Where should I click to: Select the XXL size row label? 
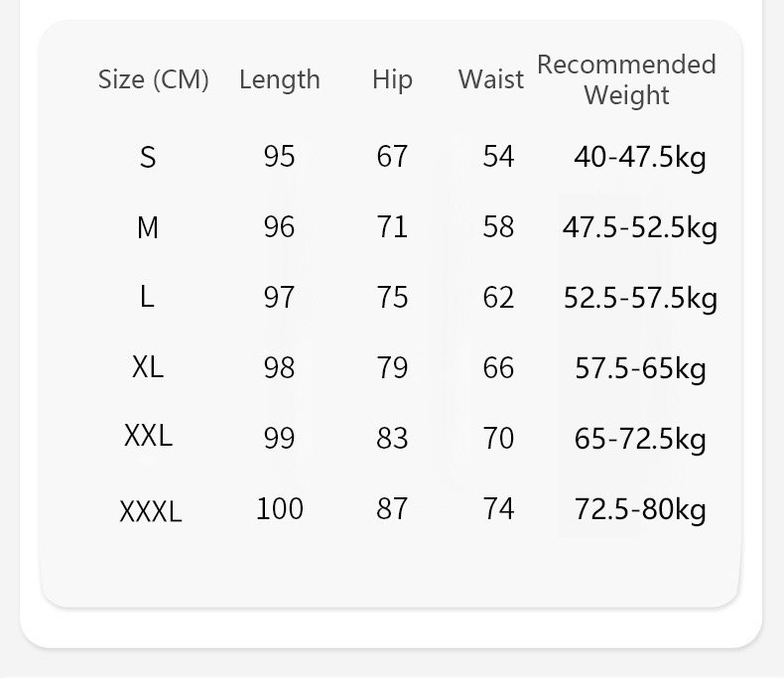[149, 435]
